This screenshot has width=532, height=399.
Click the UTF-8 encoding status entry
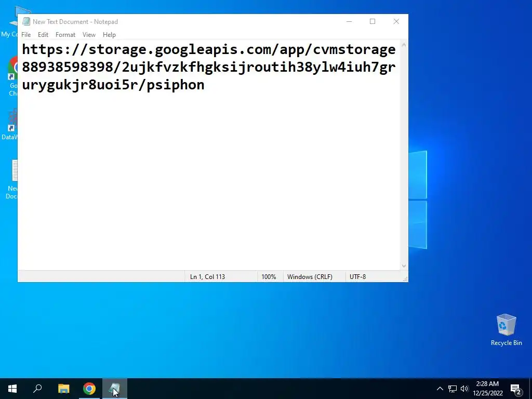pos(357,277)
